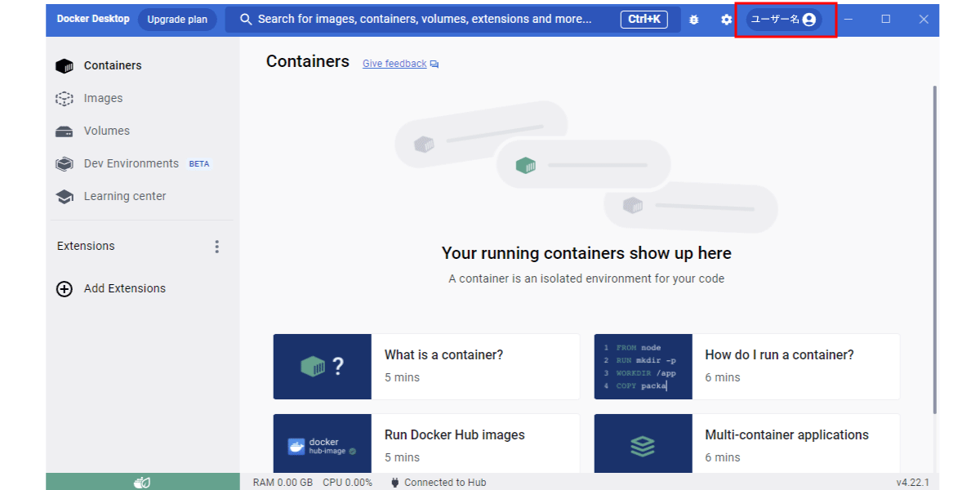Click the feedback speech bubble icon
The image size is (980, 490).
[434, 65]
